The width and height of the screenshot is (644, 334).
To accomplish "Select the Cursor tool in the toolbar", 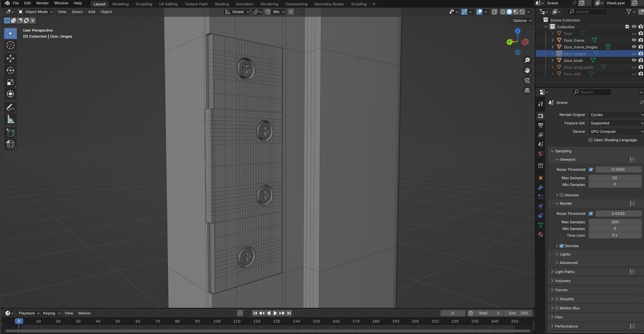I will tap(10, 45).
